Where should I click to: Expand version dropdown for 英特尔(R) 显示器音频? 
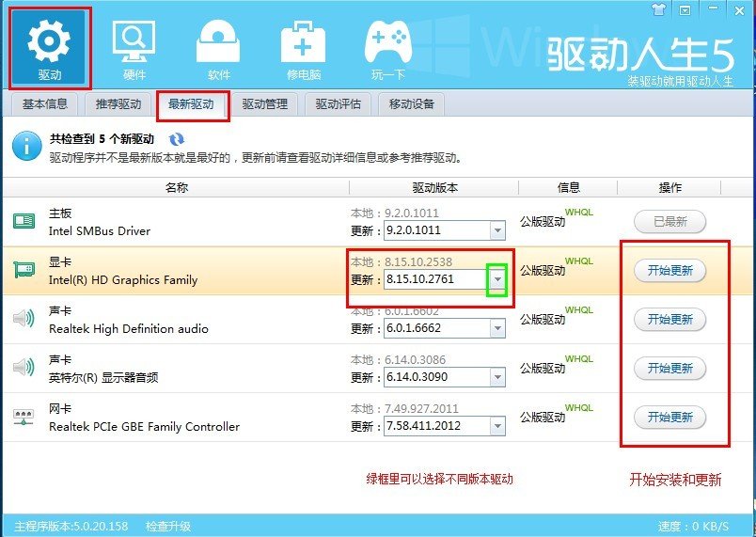(497, 377)
